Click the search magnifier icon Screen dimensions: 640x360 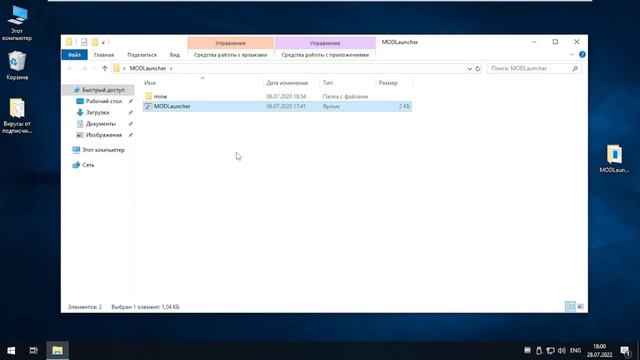tap(575, 69)
